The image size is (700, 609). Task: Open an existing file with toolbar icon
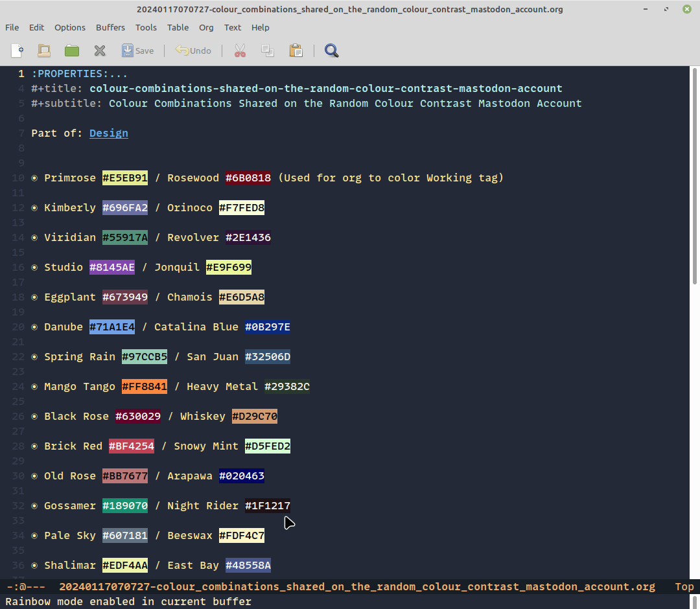click(x=44, y=51)
